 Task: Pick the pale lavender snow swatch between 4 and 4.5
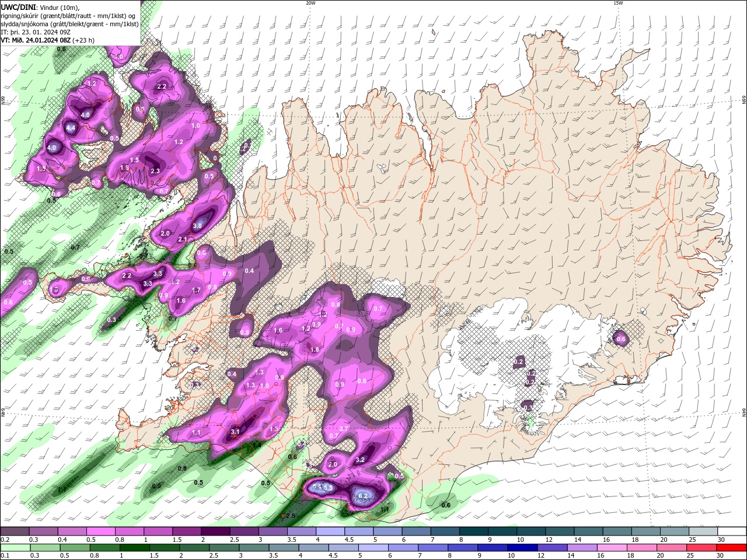click(330, 531)
